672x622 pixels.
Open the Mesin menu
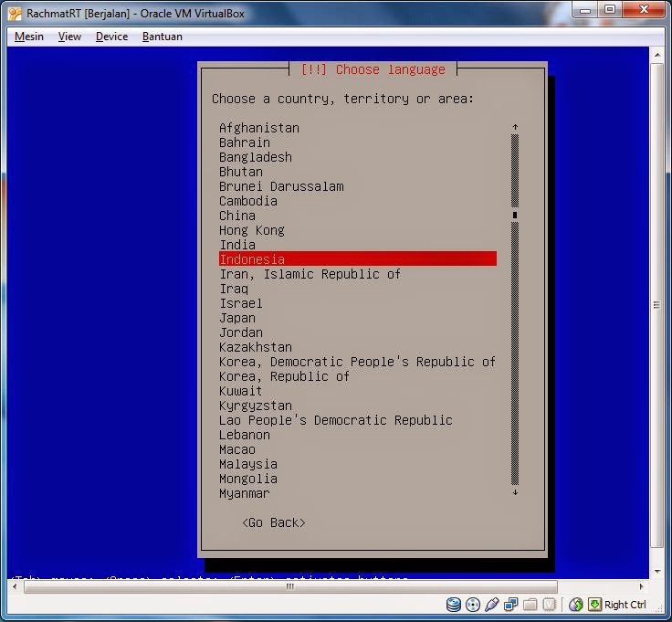[x=29, y=37]
